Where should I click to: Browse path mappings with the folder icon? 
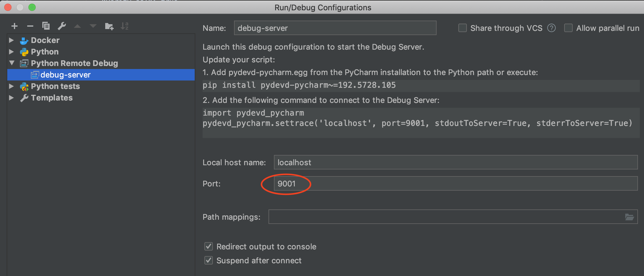(629, 217)
